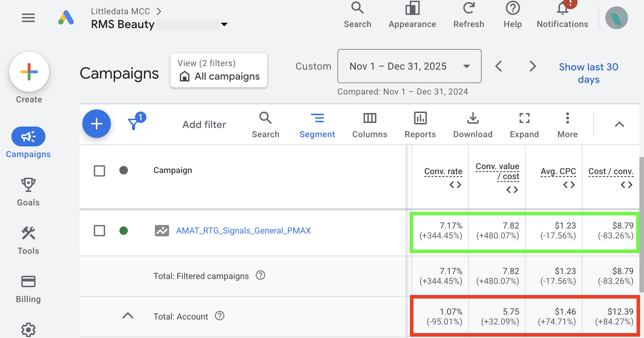The width and height of the screenshot is (644, 338).
Task: Expand the Cost / conv. comparison arrows
Action: 627,185
